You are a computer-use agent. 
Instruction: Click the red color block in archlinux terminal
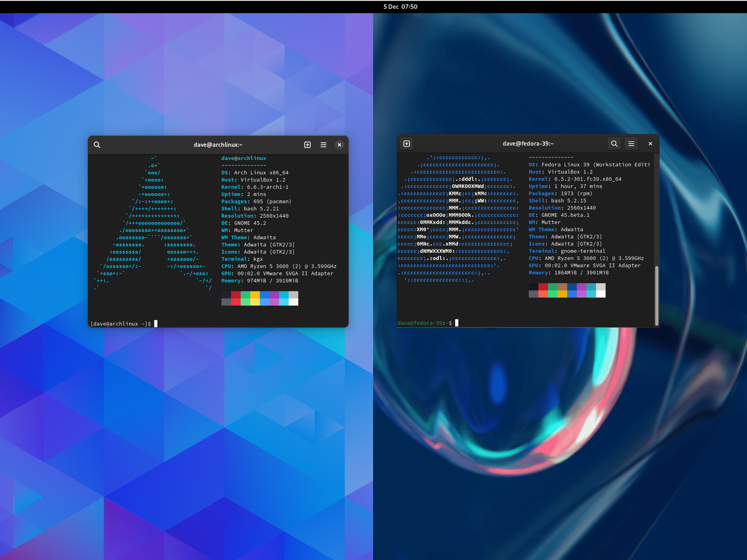tap(236, 295)
